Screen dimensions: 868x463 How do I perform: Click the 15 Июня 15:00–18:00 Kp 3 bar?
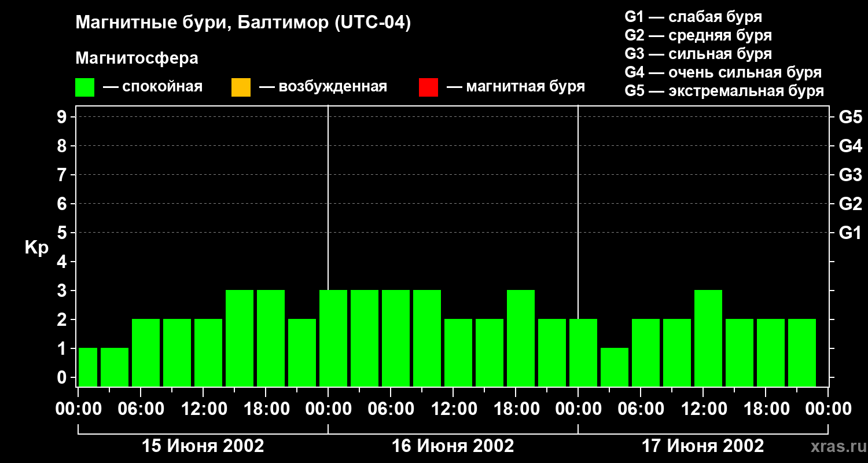240,338
